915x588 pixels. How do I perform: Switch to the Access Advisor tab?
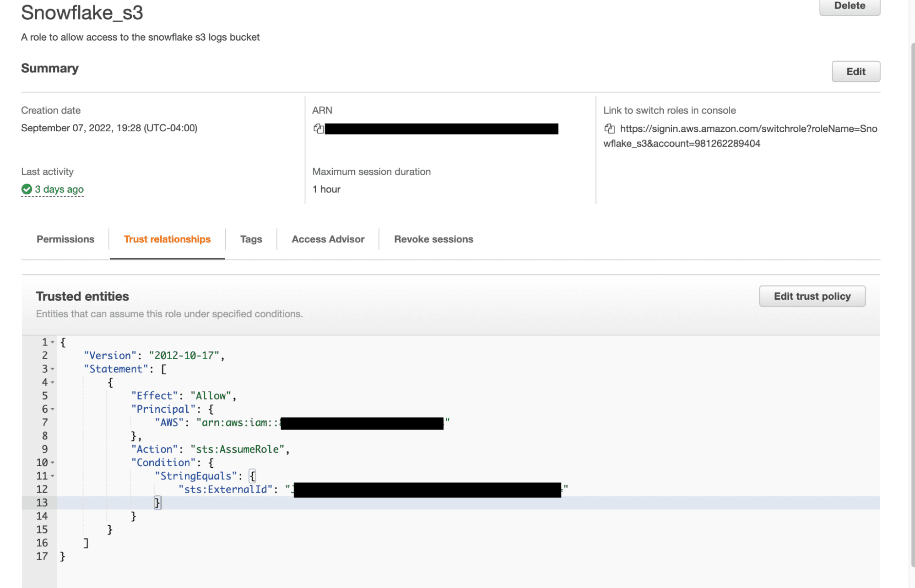point(328,239)
